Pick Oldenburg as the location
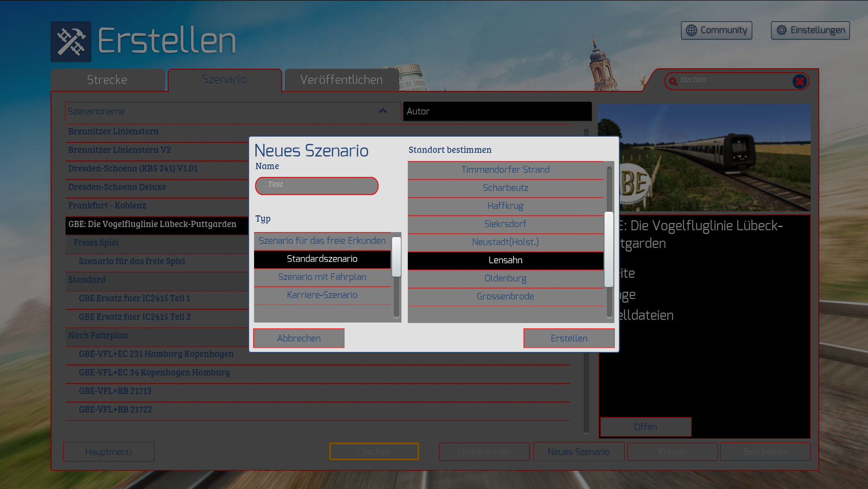868x489 pixels. [x=505, y=279]
